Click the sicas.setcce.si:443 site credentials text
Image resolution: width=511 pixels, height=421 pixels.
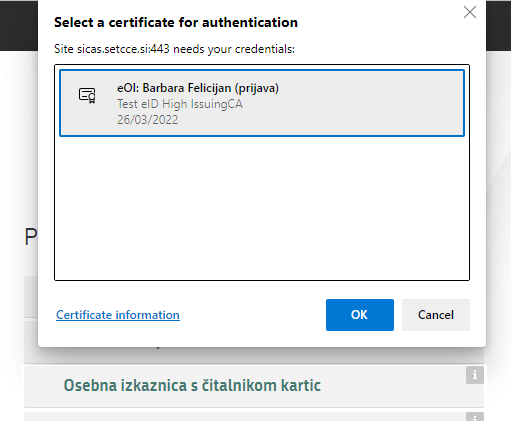(174, 49)
